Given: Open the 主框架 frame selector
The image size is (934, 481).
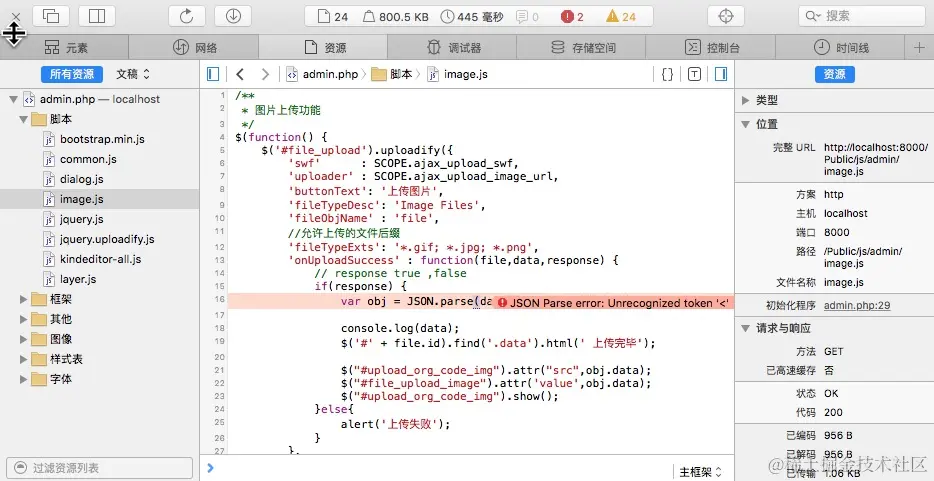Looking at the screenshot, I should click(x=700, y=473).
